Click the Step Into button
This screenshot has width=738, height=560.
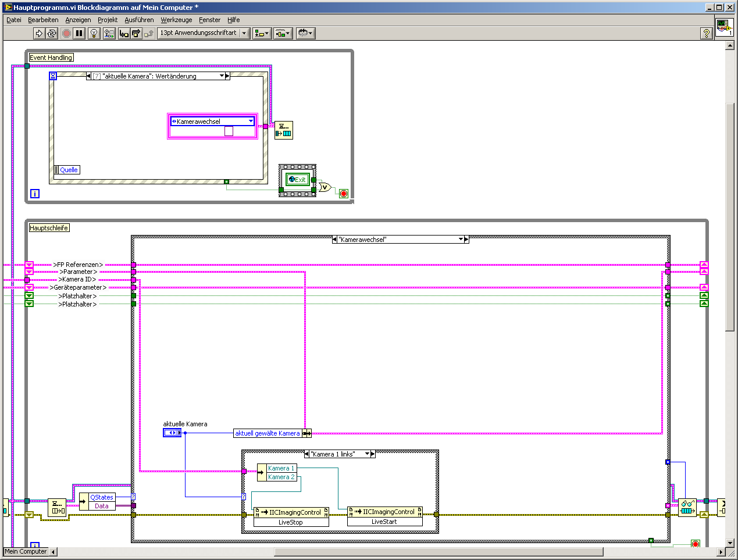point(123,33)
